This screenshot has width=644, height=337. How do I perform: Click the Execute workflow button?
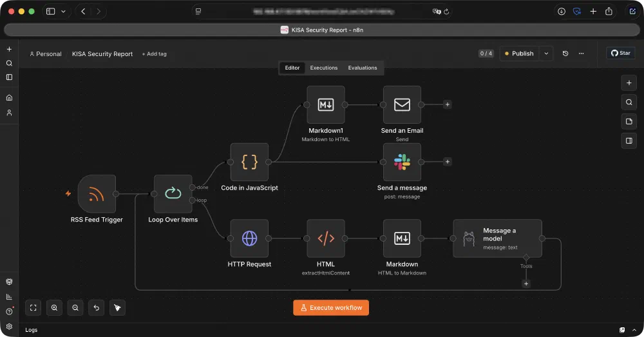tap(331, 308)
